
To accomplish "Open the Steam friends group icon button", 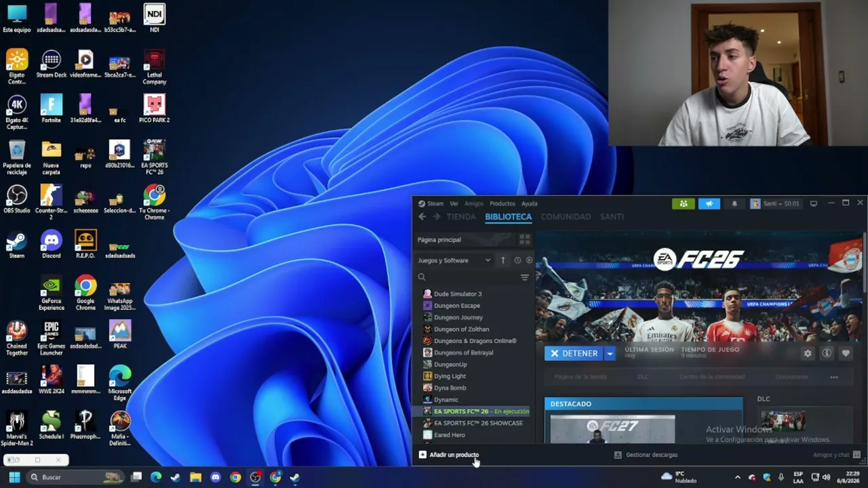I will [x=683, y=203].
